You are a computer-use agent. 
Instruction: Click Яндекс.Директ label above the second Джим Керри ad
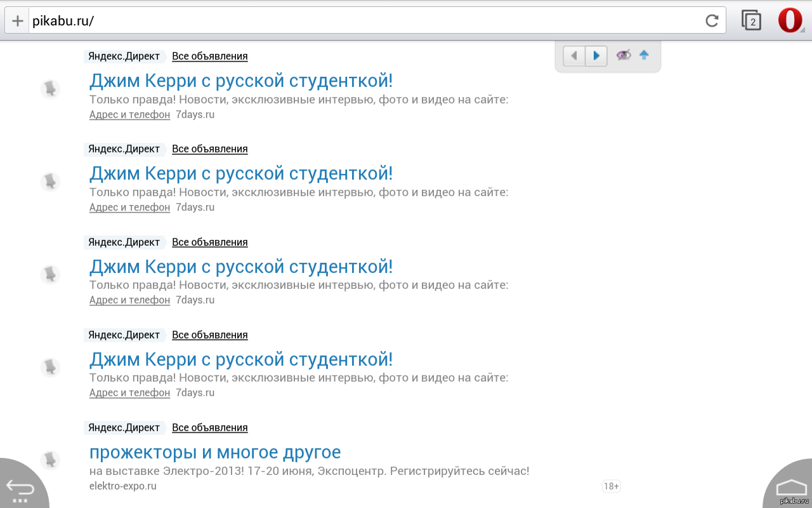click(x=124, y=149)
